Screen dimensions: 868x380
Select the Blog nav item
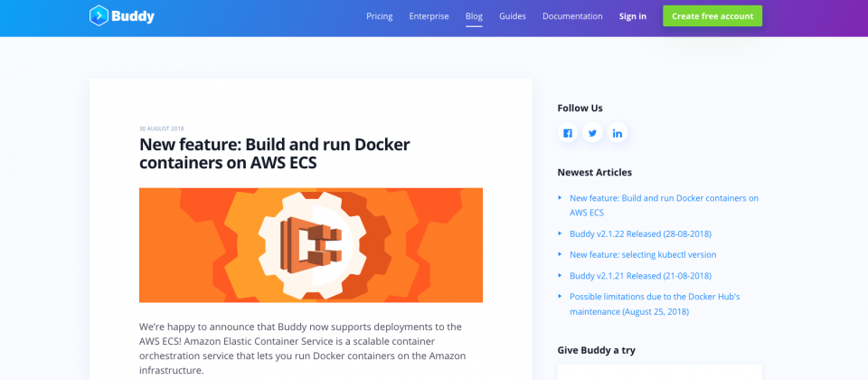tap(474, 16)
